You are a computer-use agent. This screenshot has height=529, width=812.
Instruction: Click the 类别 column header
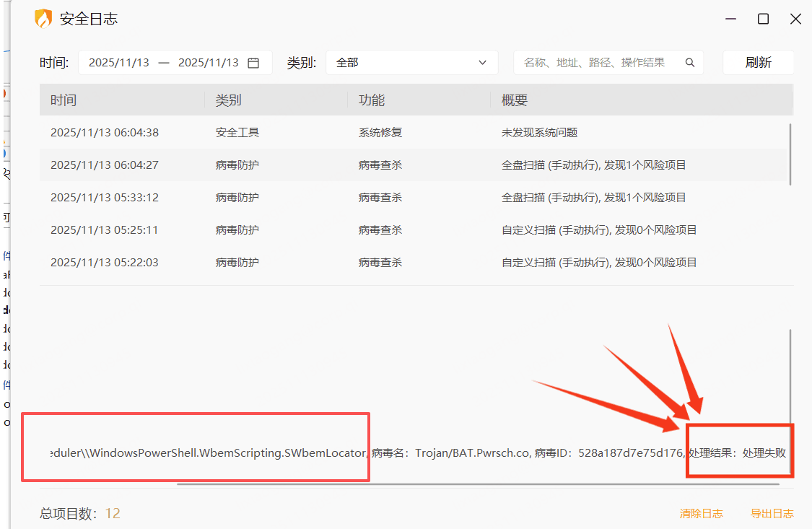228,100
